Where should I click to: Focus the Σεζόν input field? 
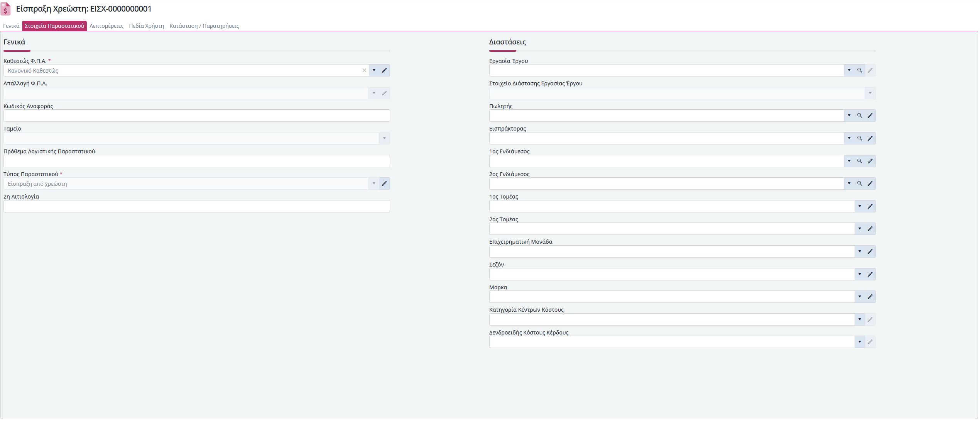pyautogui.click(x=672, y=274)
